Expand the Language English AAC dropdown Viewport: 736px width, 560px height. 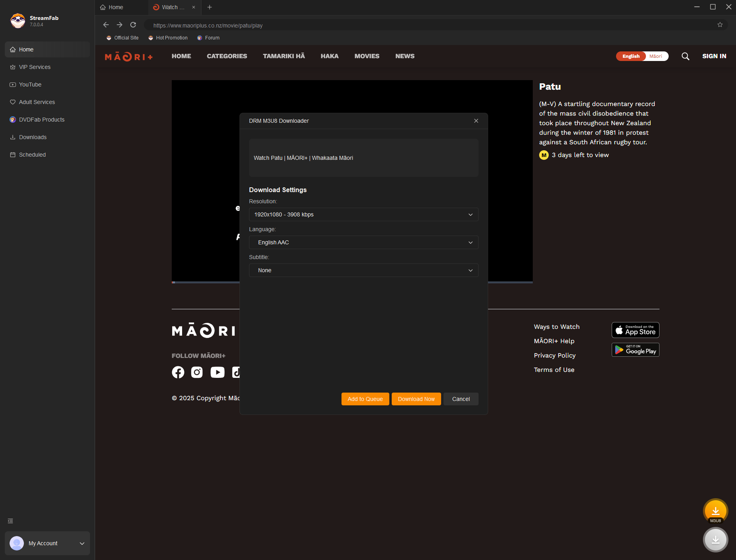(363, 242)
